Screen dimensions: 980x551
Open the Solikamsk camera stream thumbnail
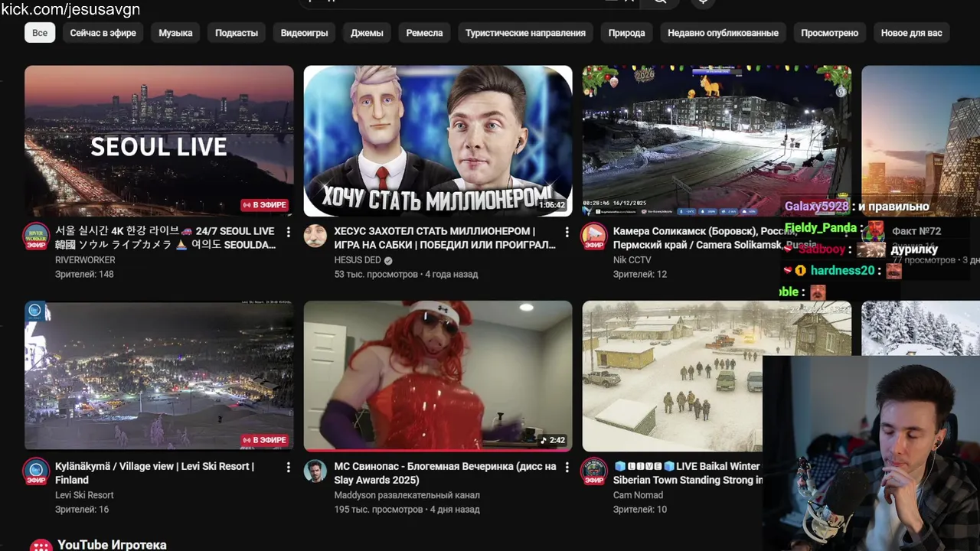point(717,141)
